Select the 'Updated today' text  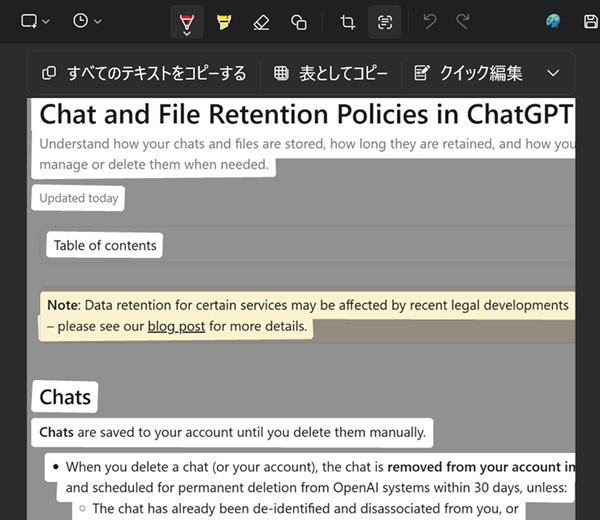79,198
